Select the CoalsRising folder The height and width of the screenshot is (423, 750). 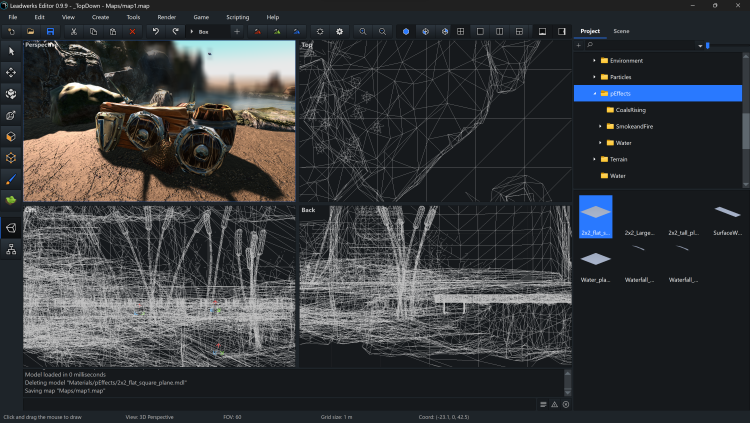coord(630,110)
